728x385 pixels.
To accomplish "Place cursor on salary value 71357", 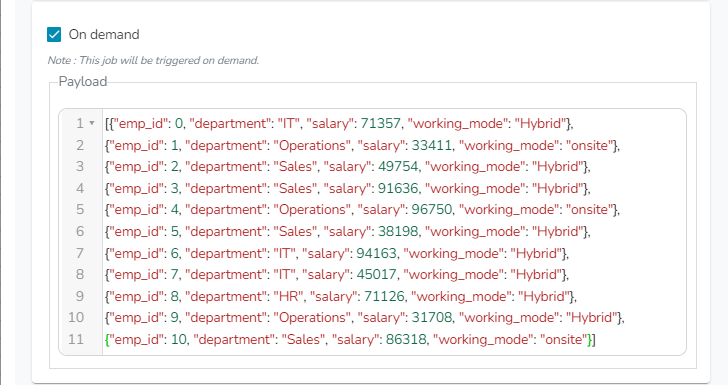I will 380,124.
